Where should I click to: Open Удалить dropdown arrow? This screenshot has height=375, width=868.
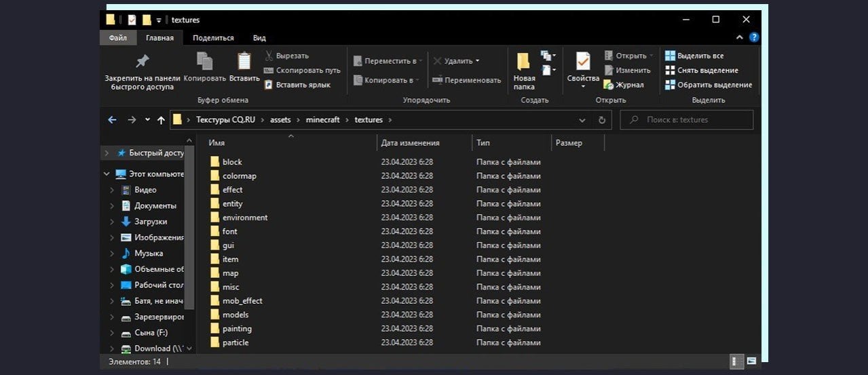point(478,61)
